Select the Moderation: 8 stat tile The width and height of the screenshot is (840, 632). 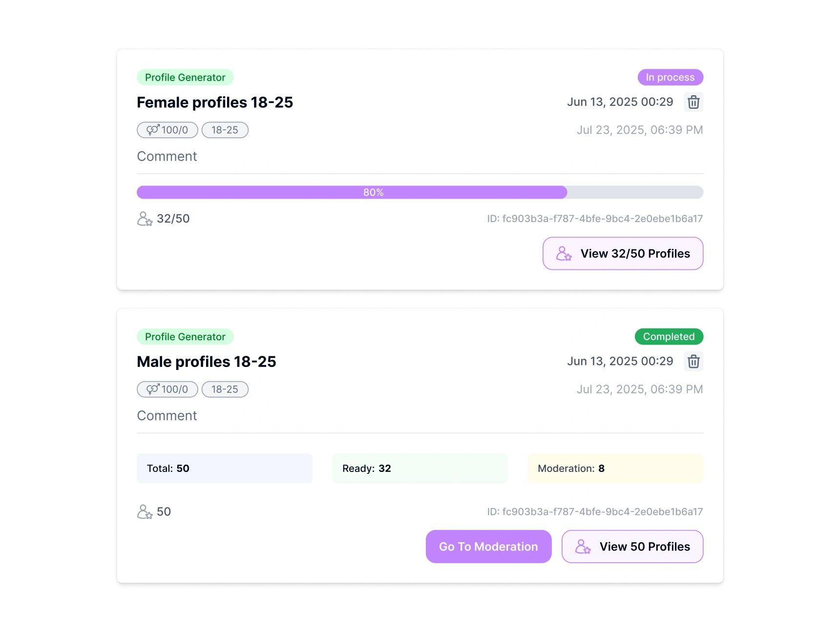click(x=615, y=469)
